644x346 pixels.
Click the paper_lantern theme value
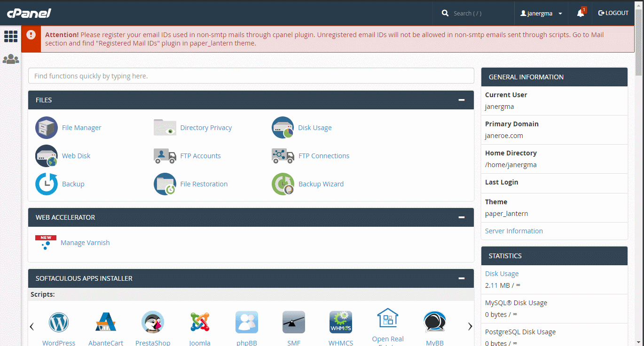coord(506,214)
